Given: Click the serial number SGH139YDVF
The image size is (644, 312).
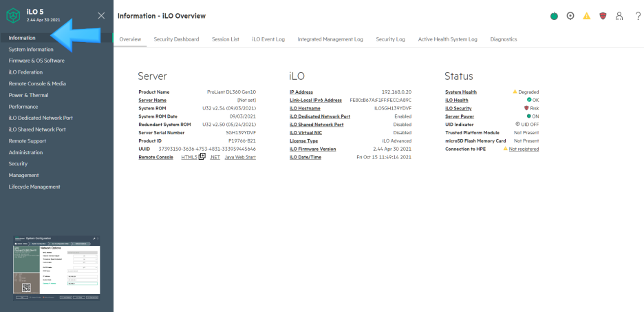Looking at the screenshot, I should click(242, 133).
